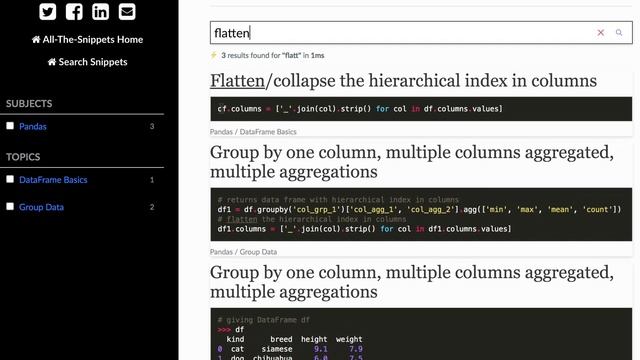This screenshot has height=360, width=640.
Task: Click the TOPICS section heading
Action: pyautogui.click(x=23, y=157)
